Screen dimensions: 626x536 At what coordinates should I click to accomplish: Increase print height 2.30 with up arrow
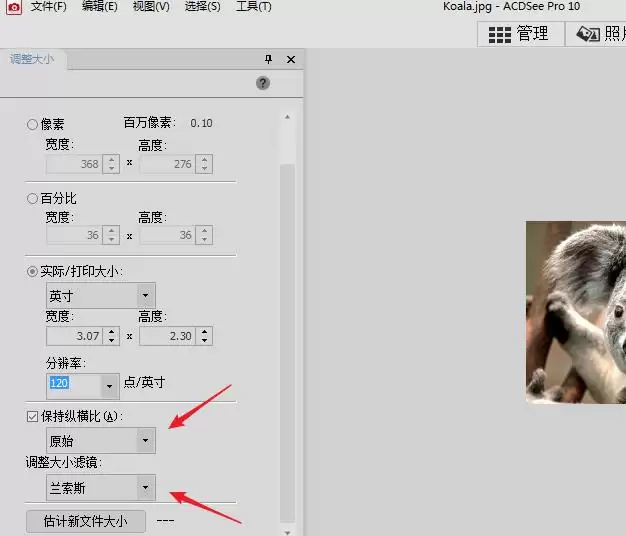(204, 331)
